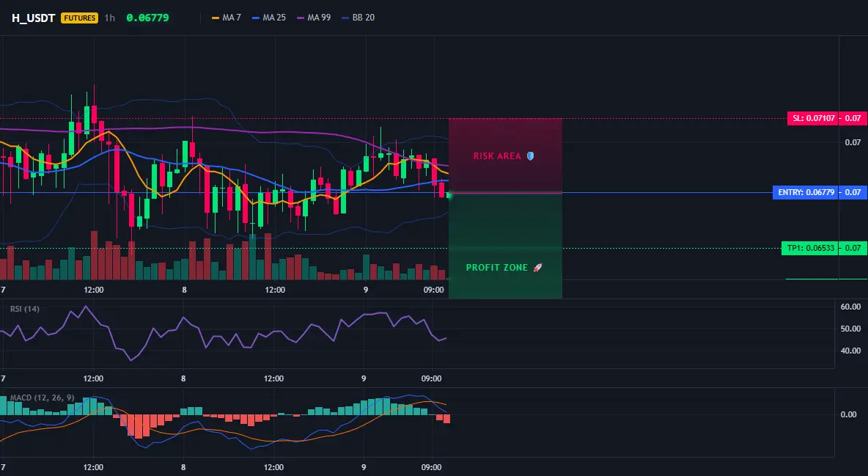The height and width of the screenshot is (476, 868).
Task: Select the 1h timeframe label
Action: click(110, 18)
